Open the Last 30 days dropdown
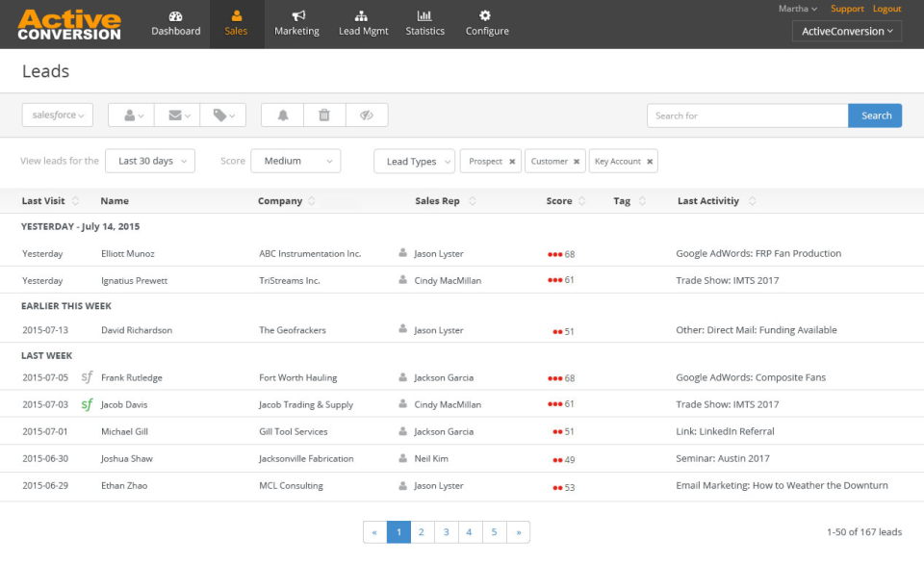 (x=150, y=161)
